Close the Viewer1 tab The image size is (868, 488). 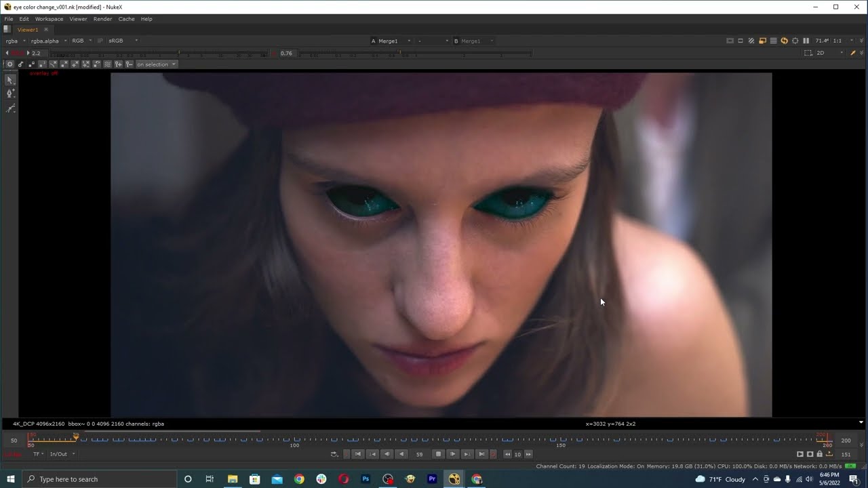[x=46, y=30]
